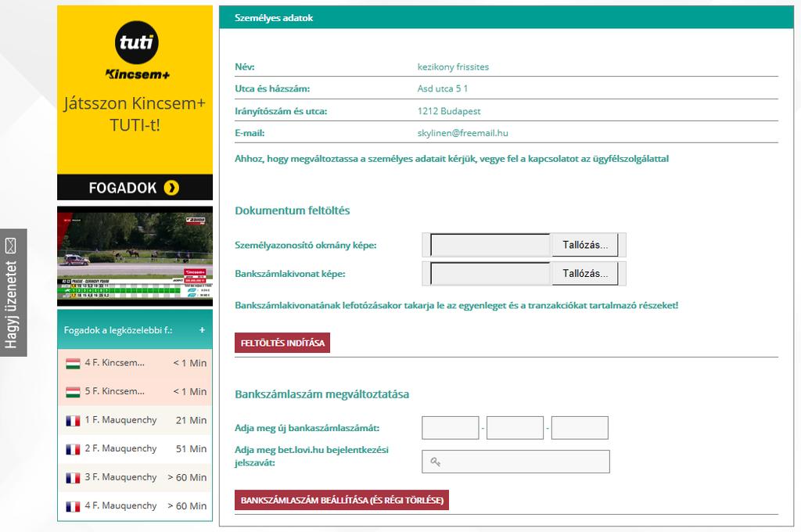Viewport: 801px width, 532px height.
Task: Browse for Bankszámlakivonat képe with Tallózás
Action: click(x=585, y=273)
